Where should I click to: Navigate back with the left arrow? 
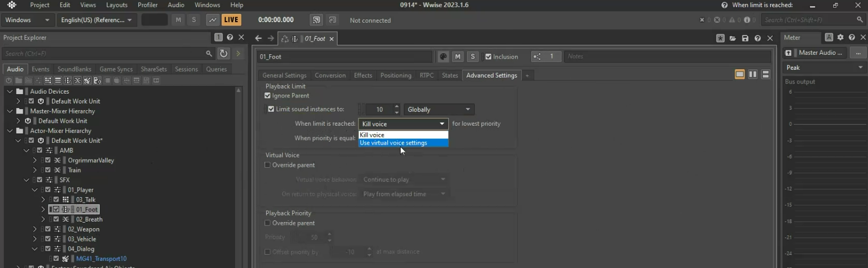pyautogui.click(x=258, y=38)
